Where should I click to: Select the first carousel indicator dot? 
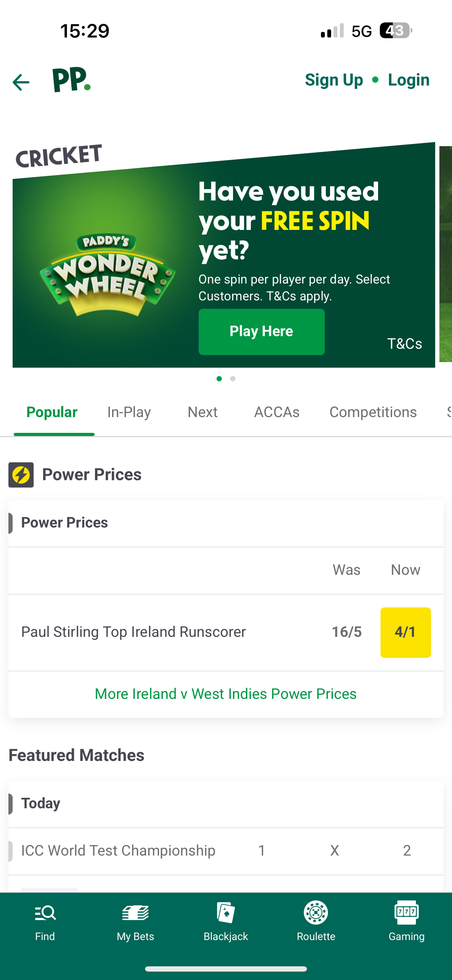tap(219, 379)
